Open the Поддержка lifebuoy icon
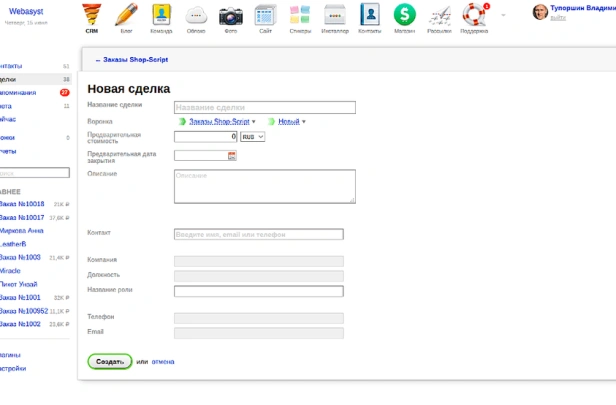The width and height of the screenshot is (616, 405). pyautogui.click(x=474, y=15)
